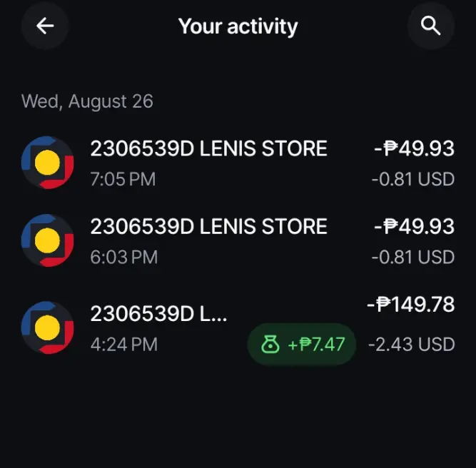Tap the Wed, August 26 date header

pos(87,102)
